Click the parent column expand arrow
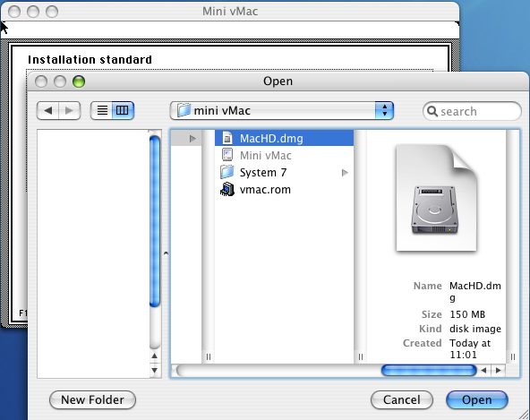Screen dimensions: 530x420 [192, 138]
